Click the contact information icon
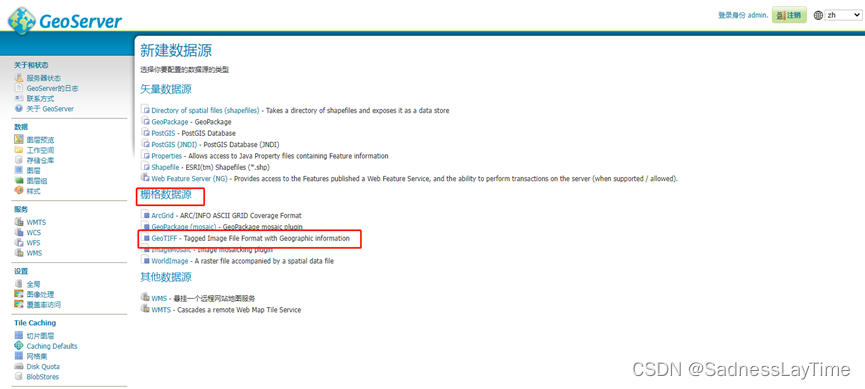 click(19, 99)
